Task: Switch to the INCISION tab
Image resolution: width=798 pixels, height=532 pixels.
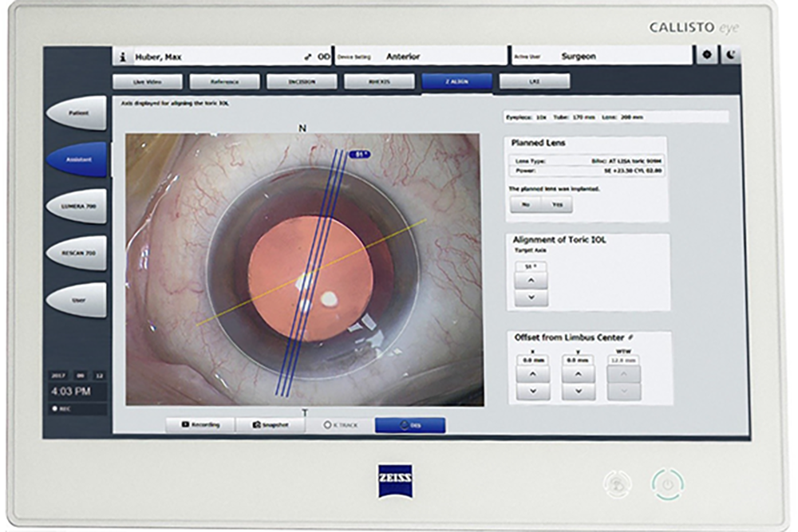Action: (302, 81)
